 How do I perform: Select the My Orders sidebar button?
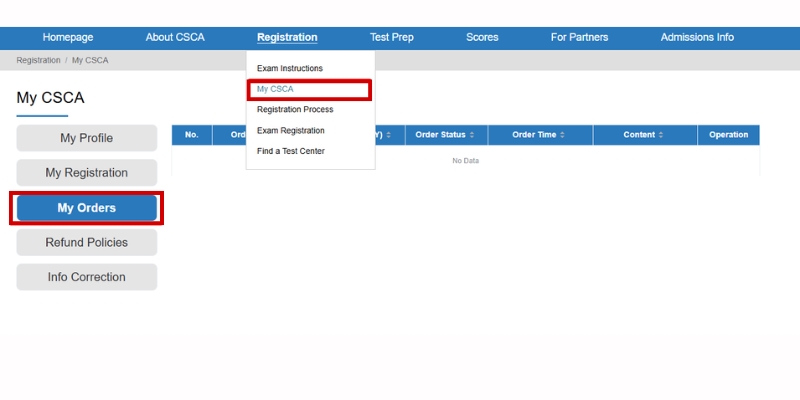[x=87, y=208]
